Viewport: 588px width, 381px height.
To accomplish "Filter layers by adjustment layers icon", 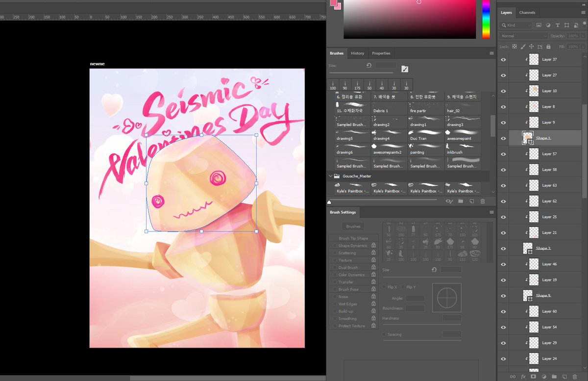I will tap(548, 25).
